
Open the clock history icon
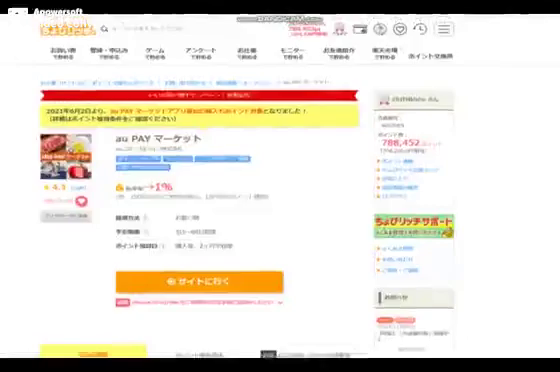tap(420, 29)
